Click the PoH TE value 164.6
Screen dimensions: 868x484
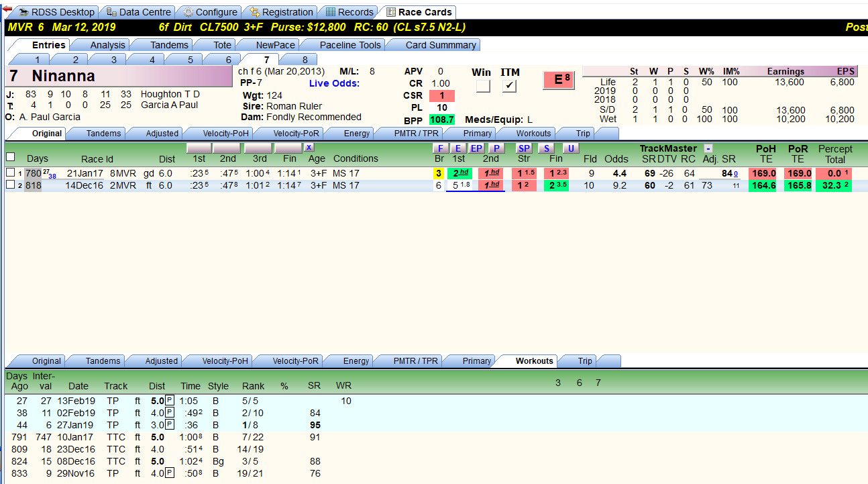(x=762, y=185)
